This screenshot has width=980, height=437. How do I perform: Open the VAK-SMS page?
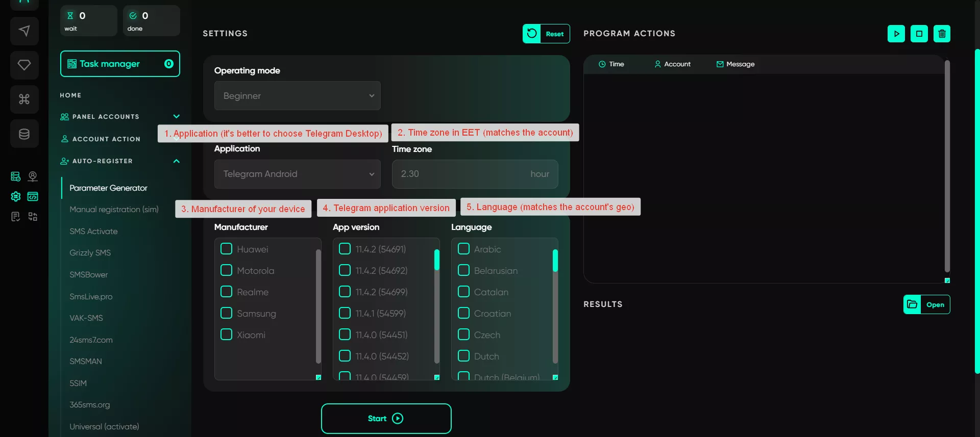[x=86, y=318]
